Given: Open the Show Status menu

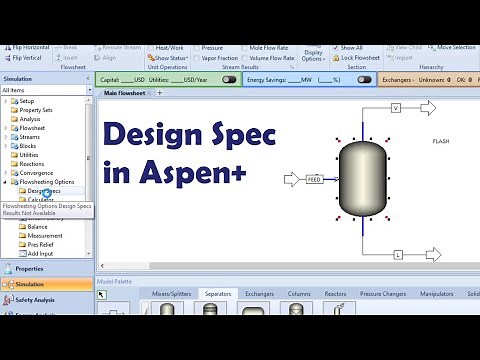Looking at the screenshot, I should click(x=168, y=58).
